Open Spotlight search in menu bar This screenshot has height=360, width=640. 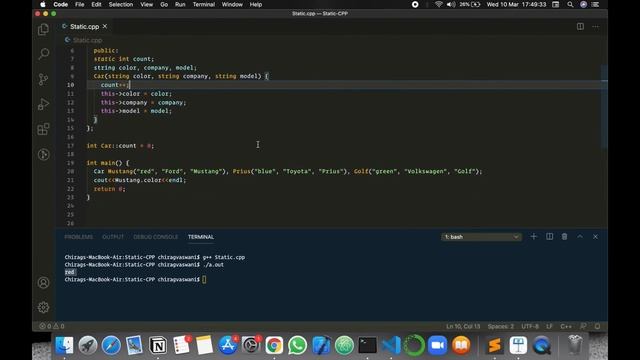570,4
